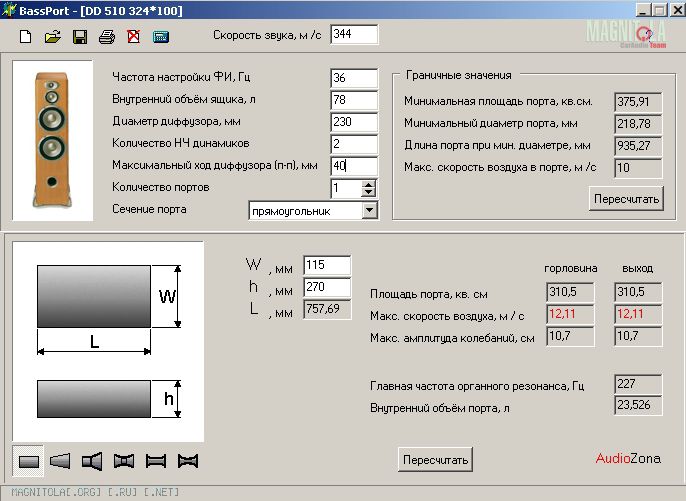Image resolution: width=686 pixels, height=501 pixels.
Task: Click the Частота настройки ФИ, Гц label
Action: pyautogui.click(x=181, y=77)
